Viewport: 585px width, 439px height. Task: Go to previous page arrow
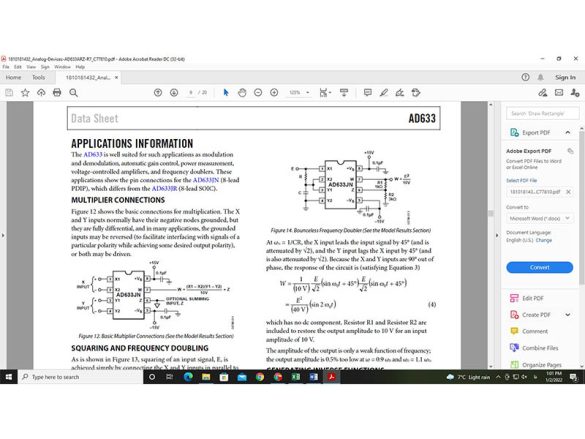tap(158, 92)
